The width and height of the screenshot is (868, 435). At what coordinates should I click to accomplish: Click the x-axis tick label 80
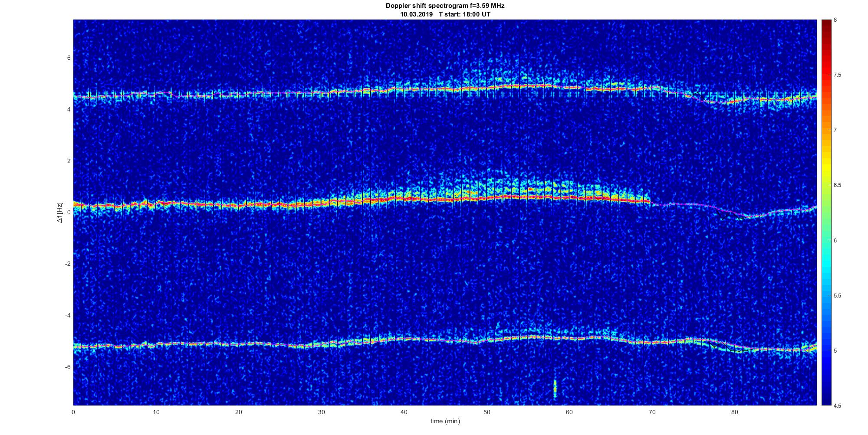[734, 412]
